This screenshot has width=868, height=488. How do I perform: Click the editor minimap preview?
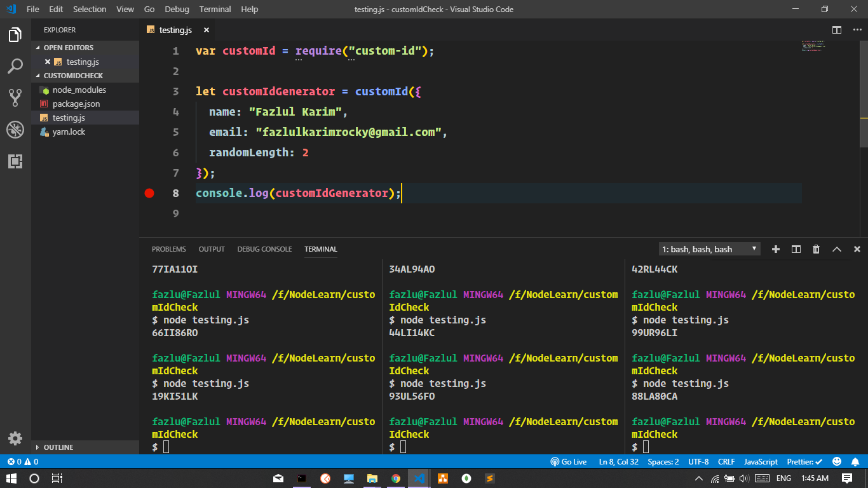point(813,46)
